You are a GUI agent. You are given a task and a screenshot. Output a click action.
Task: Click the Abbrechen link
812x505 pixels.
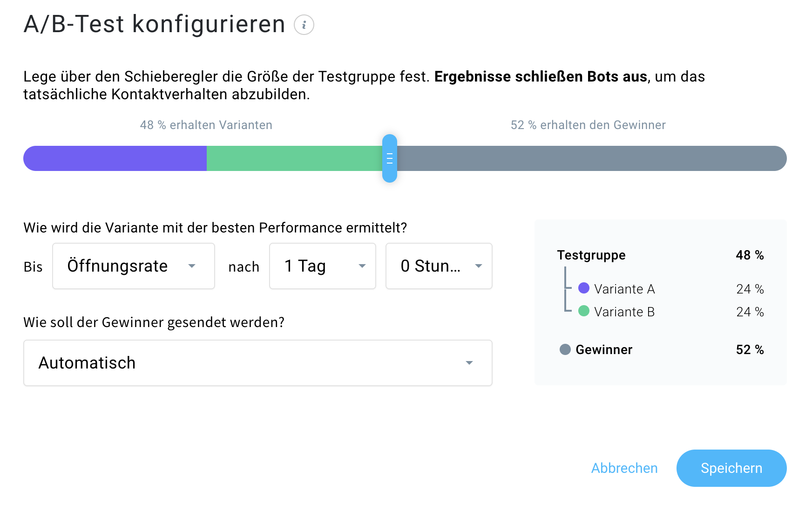(624, 468)
